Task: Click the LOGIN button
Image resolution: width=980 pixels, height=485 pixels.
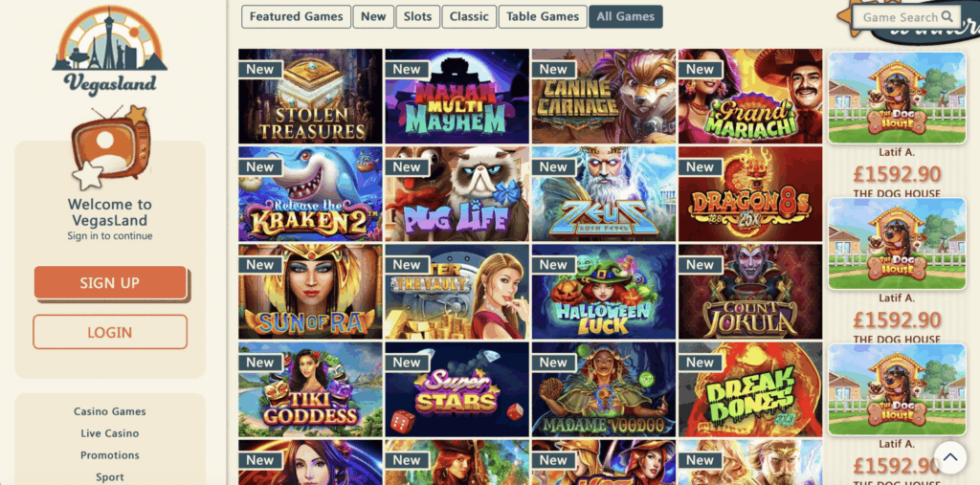Action: pyautogui.click(x=110, y=332)
